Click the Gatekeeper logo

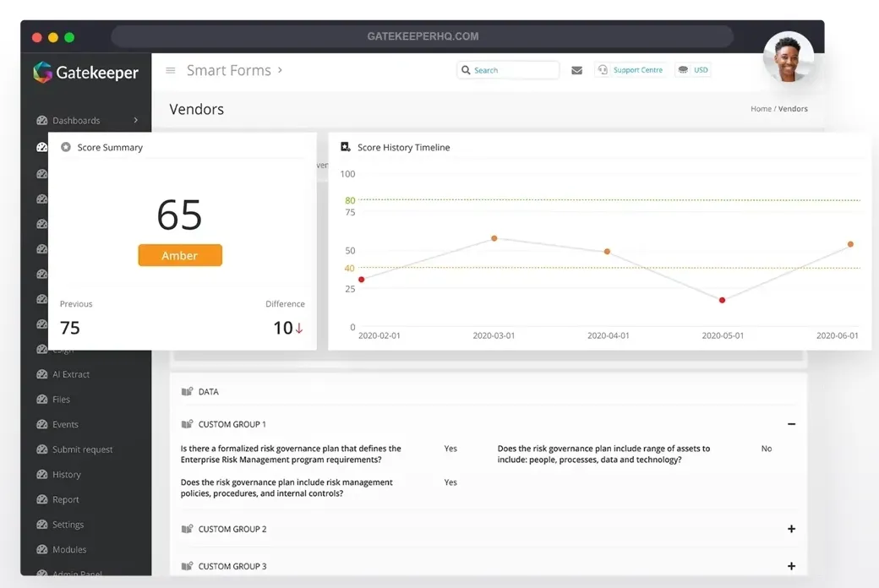click(86, 73)
